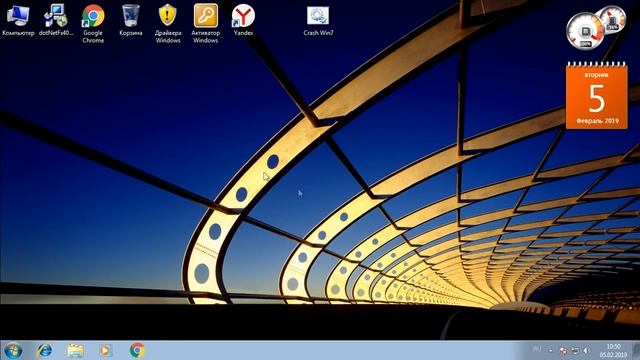Image resolution: width=640 pixels, height=360 pixels.
Task: Click the RU language indicator in tray
Action: click(x=537, y=349)
